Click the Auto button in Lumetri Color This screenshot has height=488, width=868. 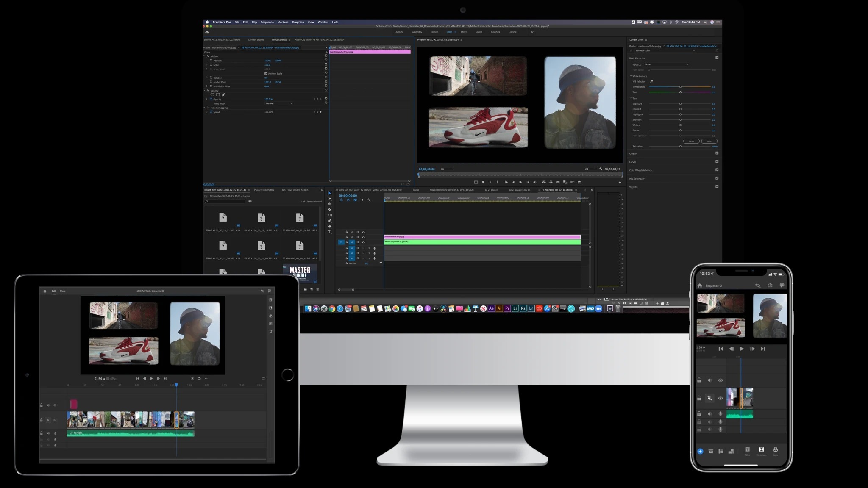click(709, 141)
